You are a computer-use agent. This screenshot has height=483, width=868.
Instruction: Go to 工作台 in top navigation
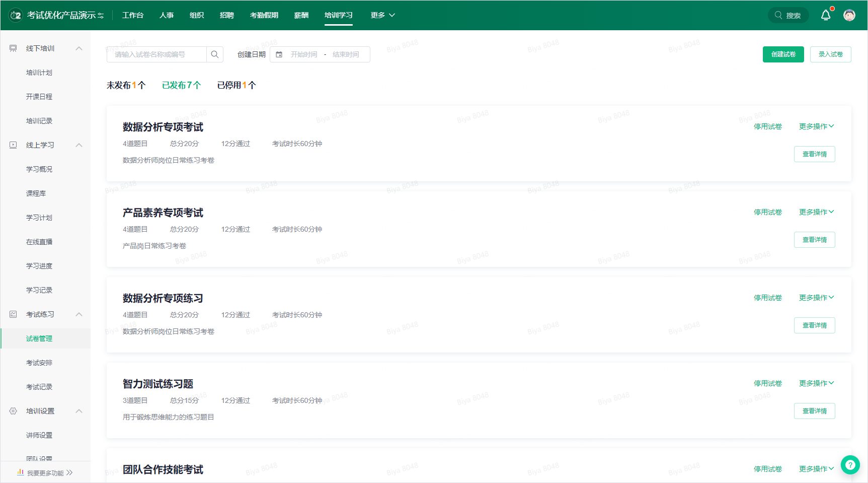tap(133, 15)
